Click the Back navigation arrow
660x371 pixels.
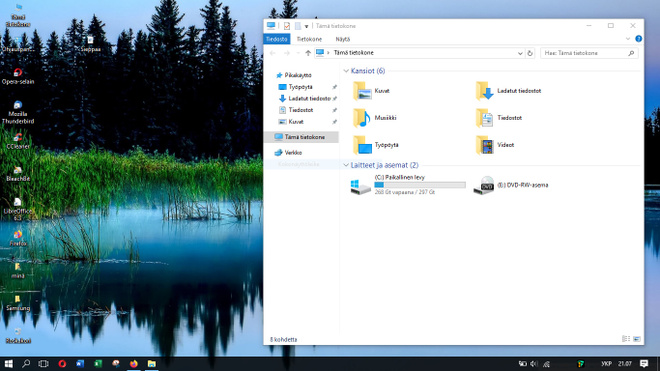pos(273,53)
